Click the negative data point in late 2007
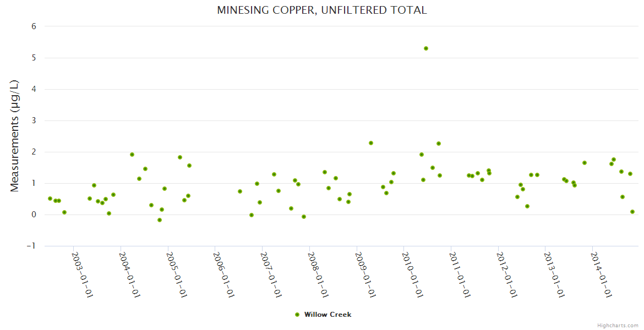This screenshot has width=644, height=330. point(304,217)
